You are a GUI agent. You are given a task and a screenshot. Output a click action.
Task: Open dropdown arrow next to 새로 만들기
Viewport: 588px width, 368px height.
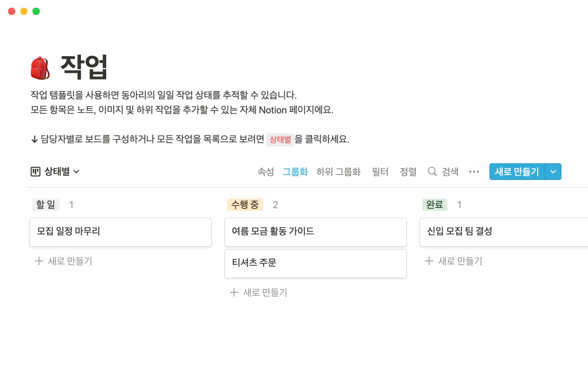pos(553,171)
